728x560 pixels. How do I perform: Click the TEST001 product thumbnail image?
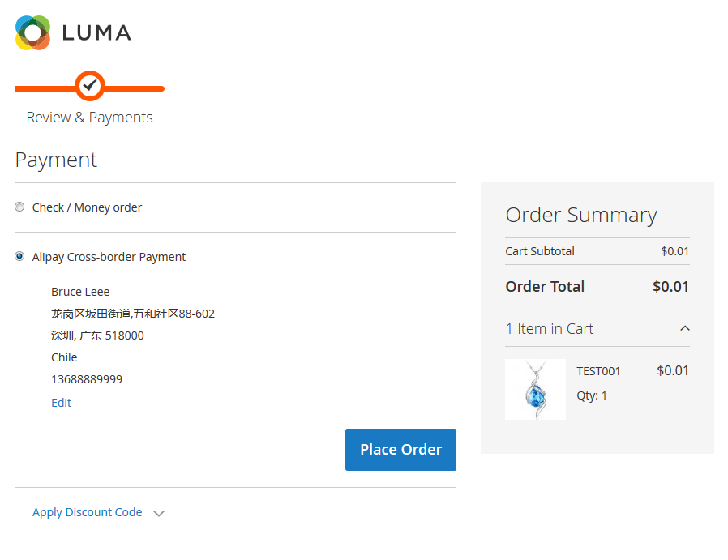pyautogui.click(x=535, y=390)
